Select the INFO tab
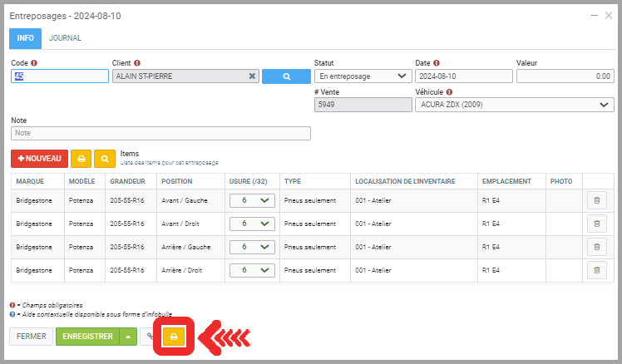Viewport: 622px width, 364px height. pos(25,38)
